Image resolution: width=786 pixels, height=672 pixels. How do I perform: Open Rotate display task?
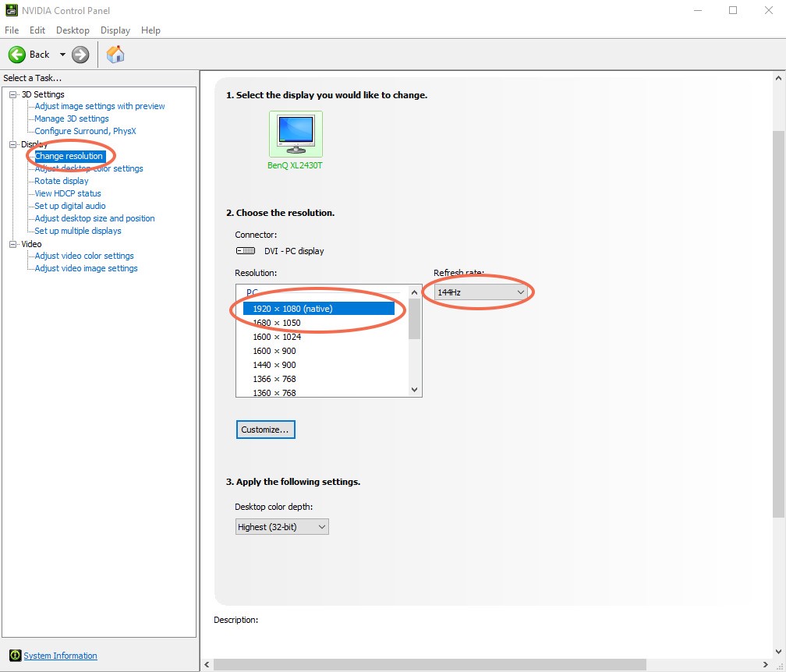click(62, 181)
